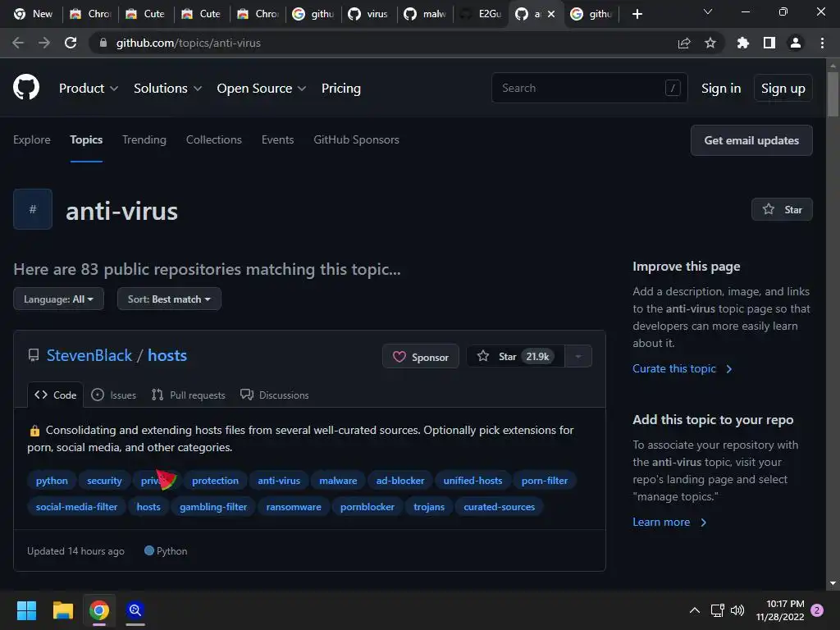Reload the page with the refresh icon
840x630 pixels.
[71, 43]
